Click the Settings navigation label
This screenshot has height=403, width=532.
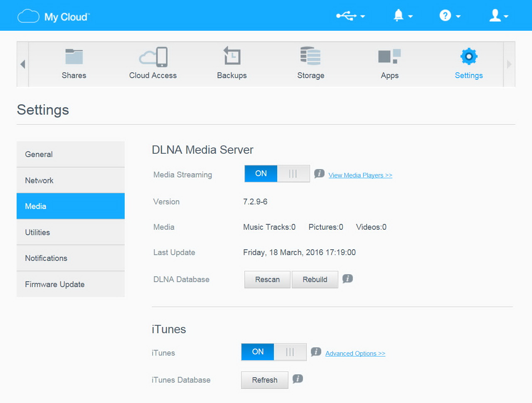click(469, 76)
